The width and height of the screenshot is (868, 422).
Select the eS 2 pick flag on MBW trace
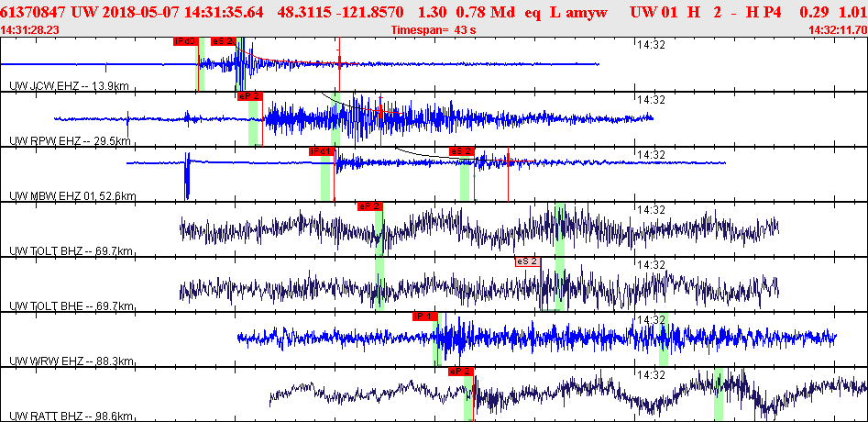click(461, 151)
